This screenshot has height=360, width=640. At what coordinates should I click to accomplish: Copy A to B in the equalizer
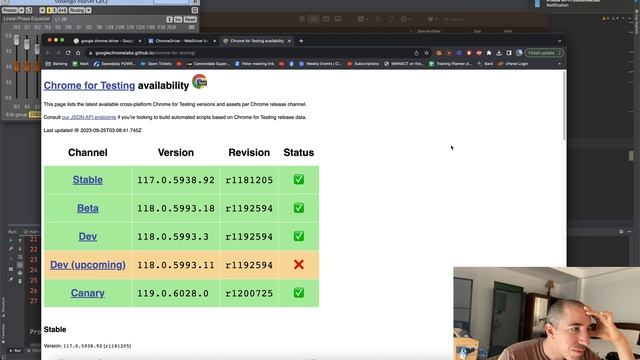pos(62,10)
